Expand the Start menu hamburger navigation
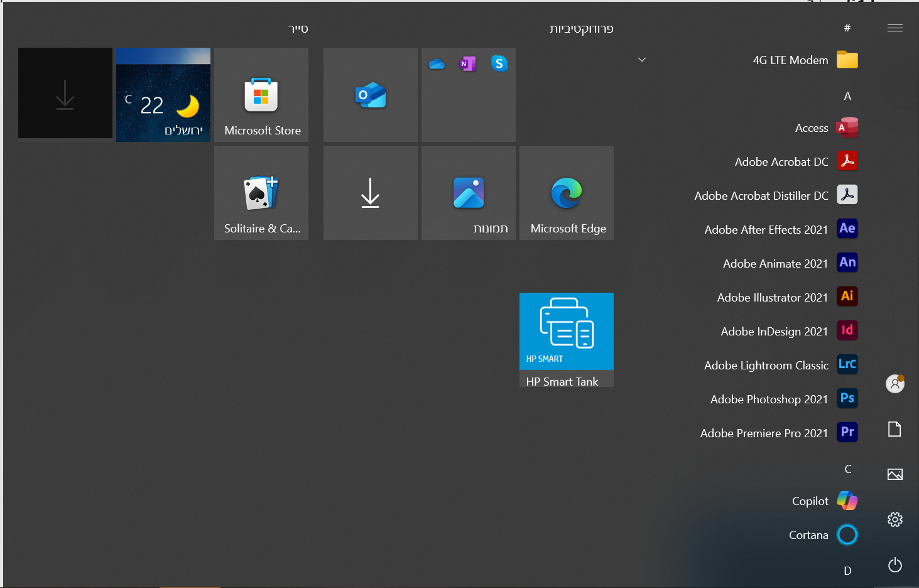Screen dimensions: 919x588 pyautogui.click(x=895, y=28)
